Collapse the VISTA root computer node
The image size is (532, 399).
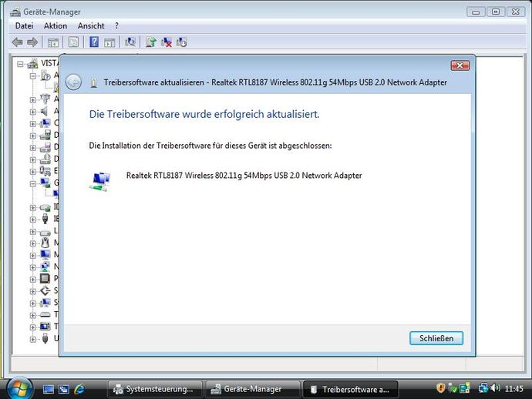[20, 64]
